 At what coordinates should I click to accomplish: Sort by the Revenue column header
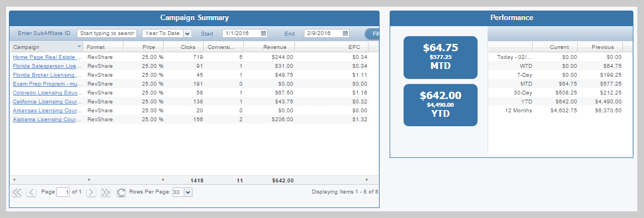[269, 47]
